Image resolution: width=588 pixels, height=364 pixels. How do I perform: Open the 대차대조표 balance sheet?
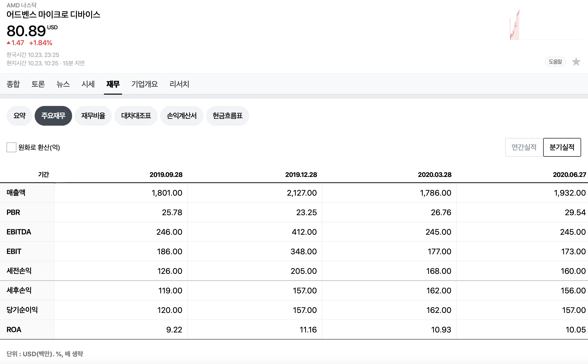tap(136, 116)
